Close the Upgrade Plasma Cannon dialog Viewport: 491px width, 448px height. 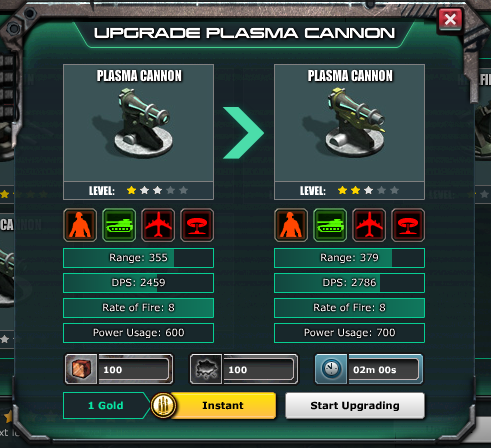(x=450, y=19)
